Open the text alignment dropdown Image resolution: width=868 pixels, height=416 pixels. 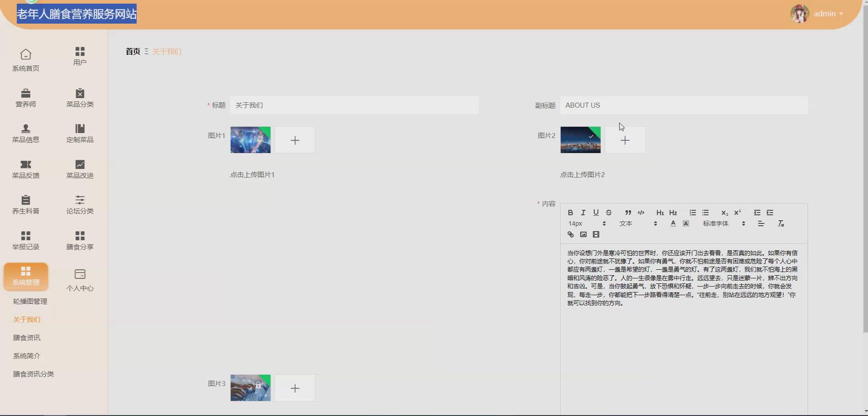click(x=761, y=223)
